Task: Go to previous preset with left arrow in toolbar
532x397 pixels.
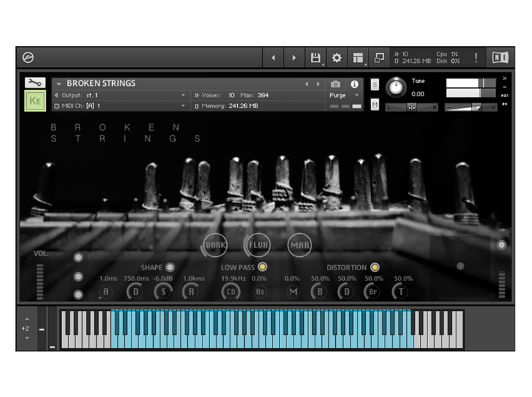Action: click(x=273, y=58)
